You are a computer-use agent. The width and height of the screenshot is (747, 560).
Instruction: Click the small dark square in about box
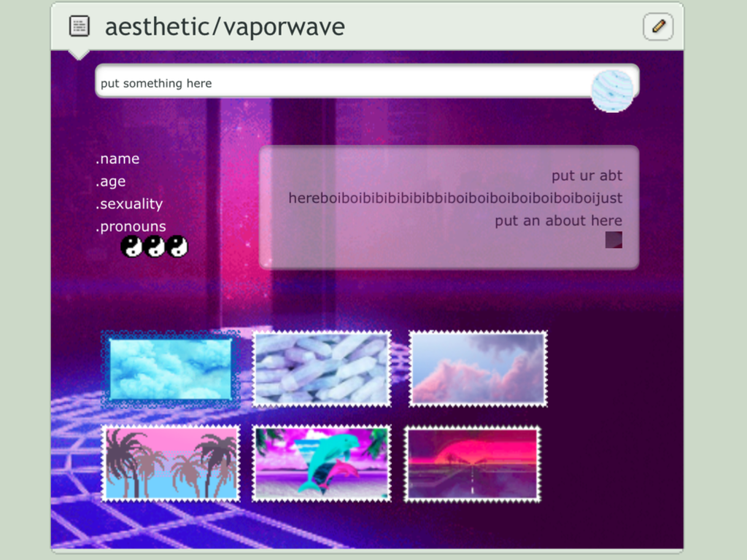tap(614, 239)
